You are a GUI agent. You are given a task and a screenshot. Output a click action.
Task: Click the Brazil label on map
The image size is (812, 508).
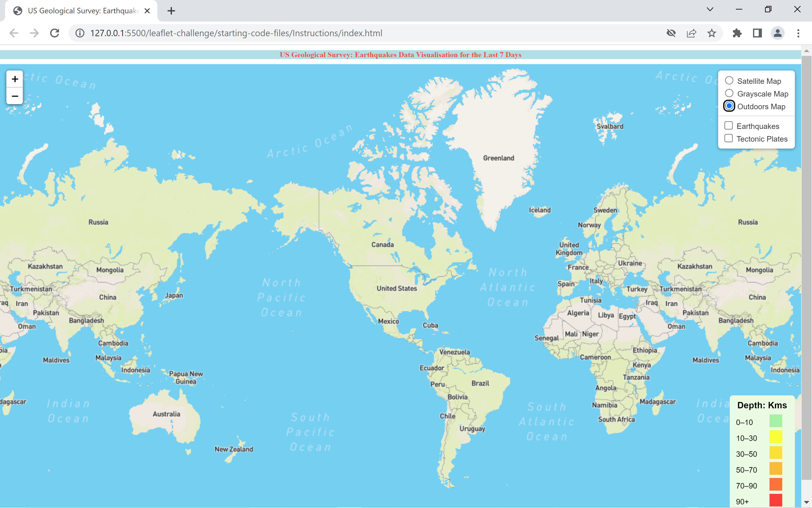pos(480,383)
